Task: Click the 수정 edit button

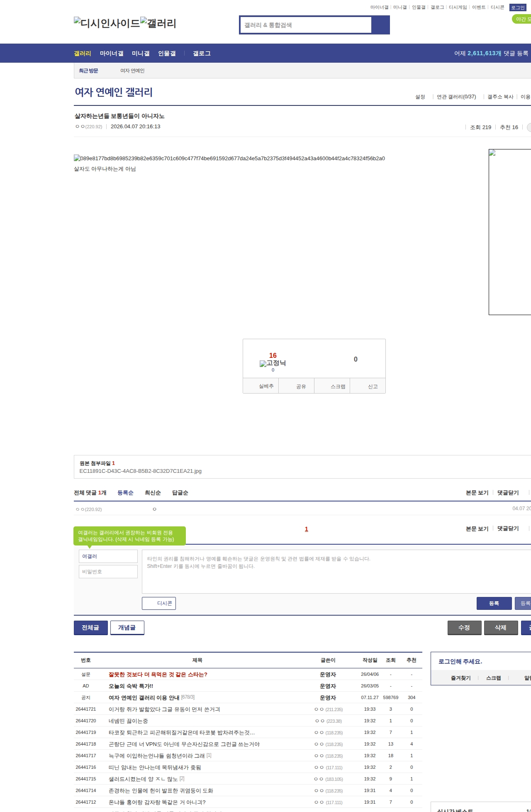Action: coord(464,628)
